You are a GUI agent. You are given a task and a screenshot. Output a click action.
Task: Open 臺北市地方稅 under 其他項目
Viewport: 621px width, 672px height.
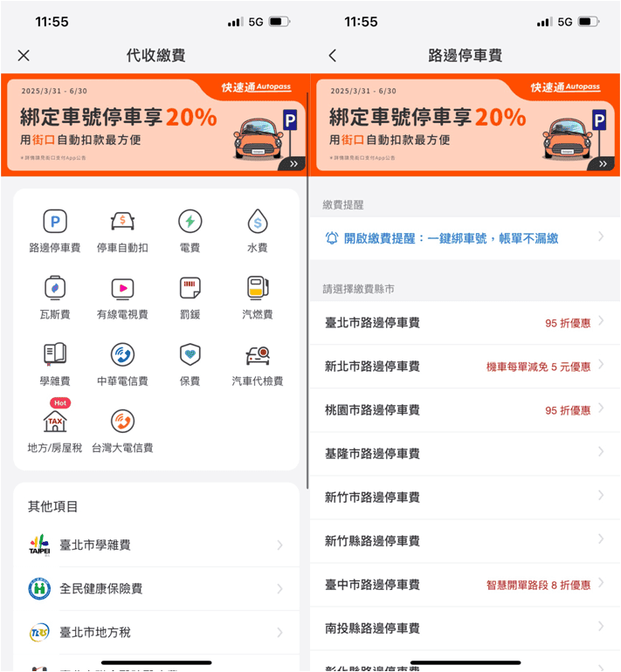[156, 632]
